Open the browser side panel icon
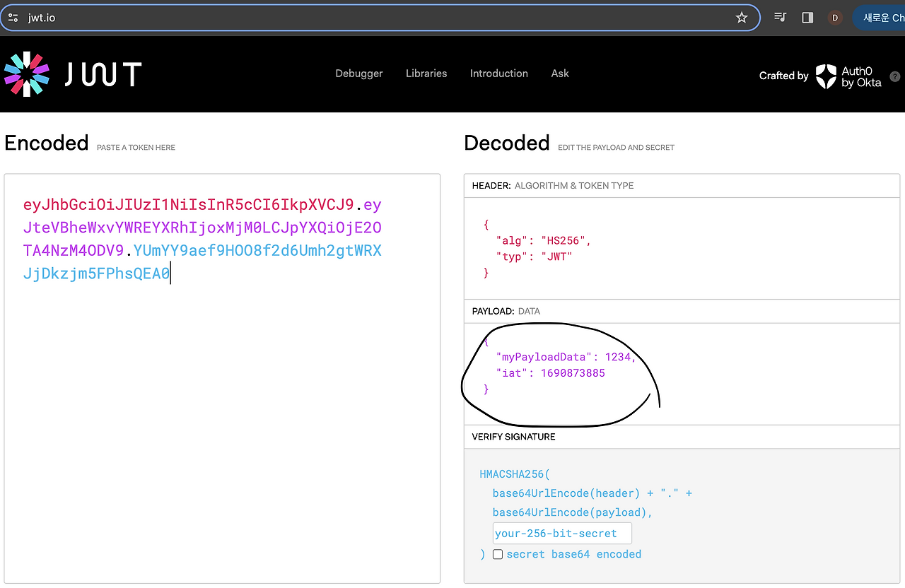 coord(807,17)
